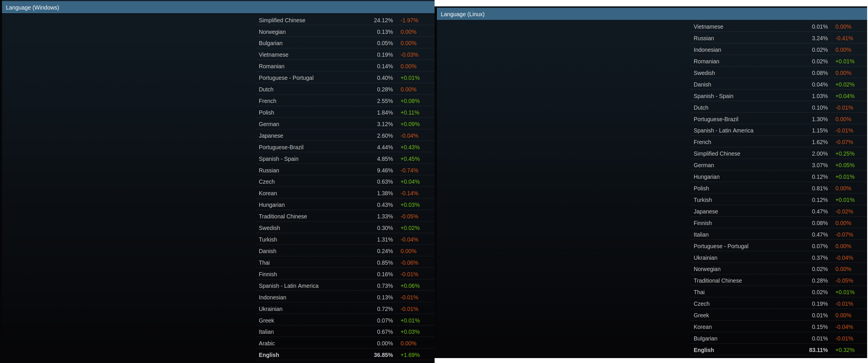Select English row in Windows table
868x363 pixels.
click(269, 355)
